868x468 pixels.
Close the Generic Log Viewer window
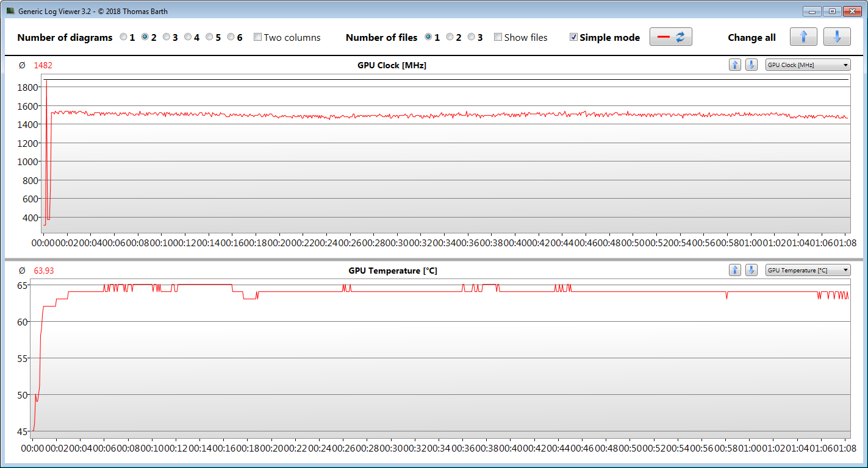pyautogui.click(x=852, y=11)
